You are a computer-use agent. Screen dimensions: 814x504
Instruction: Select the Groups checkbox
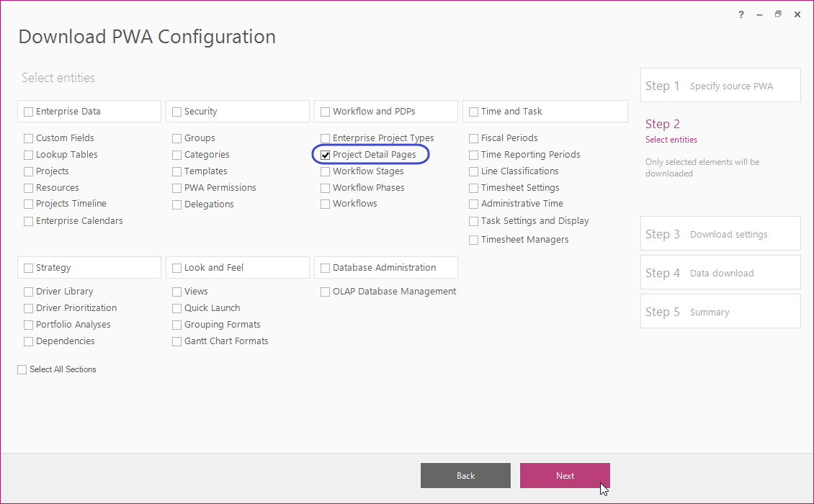(177, 138)
